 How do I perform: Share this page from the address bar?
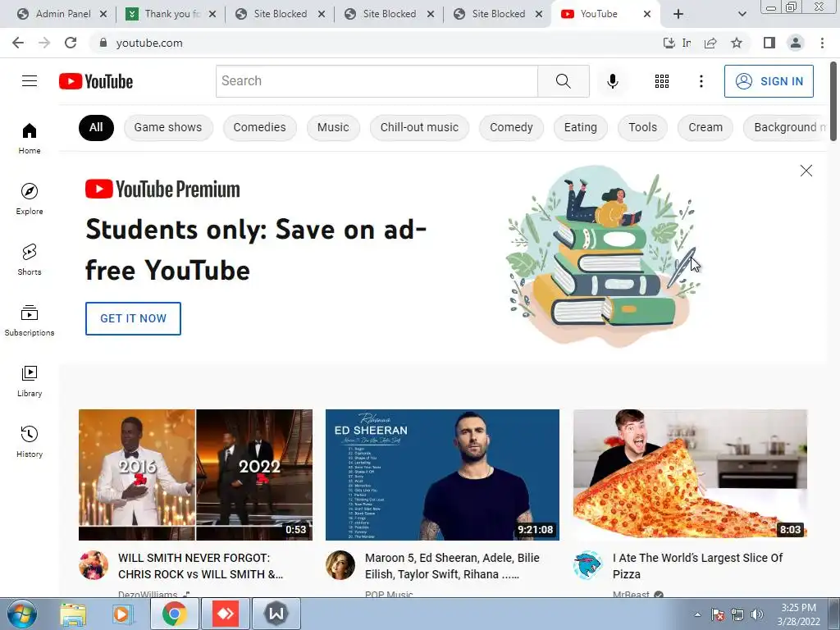pyautogui.click(x=710, y=43)
